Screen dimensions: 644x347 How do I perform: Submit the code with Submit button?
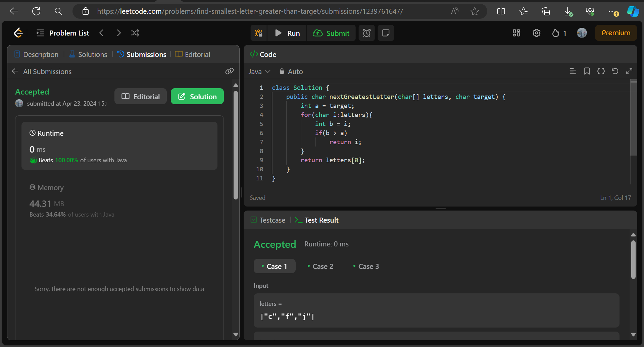tap(331, 33)
